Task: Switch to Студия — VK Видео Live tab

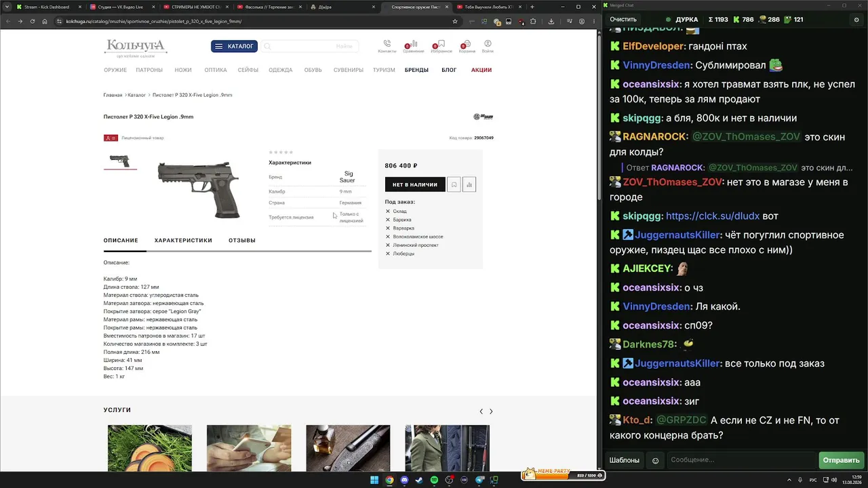Action: point(121,7)
